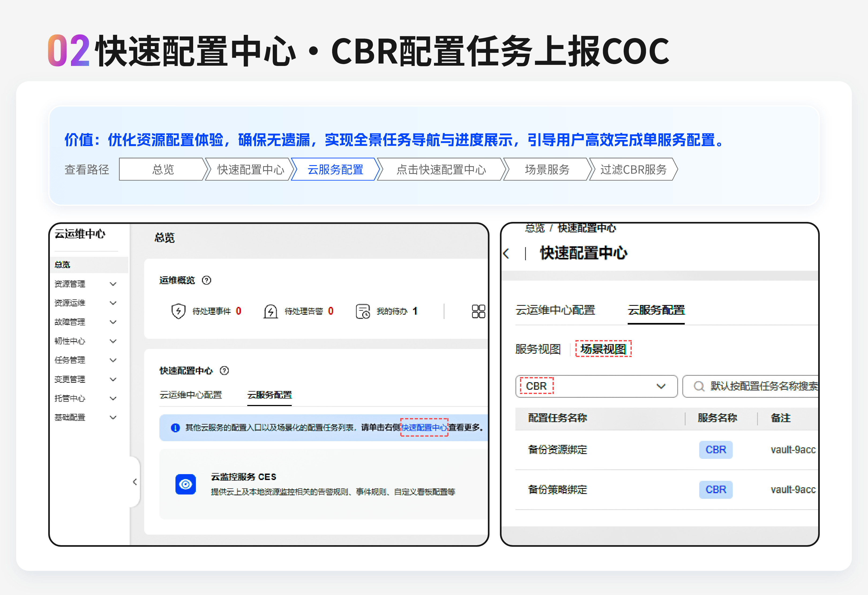Switch to 服务视图 view
The width and height of the screenshot is (868, 595).
(538, 349)
